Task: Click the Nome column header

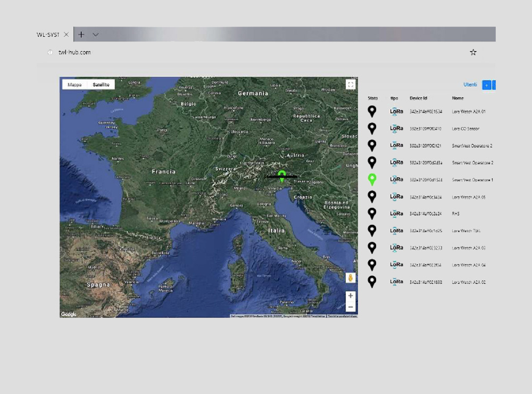Action: click(458, 98)
